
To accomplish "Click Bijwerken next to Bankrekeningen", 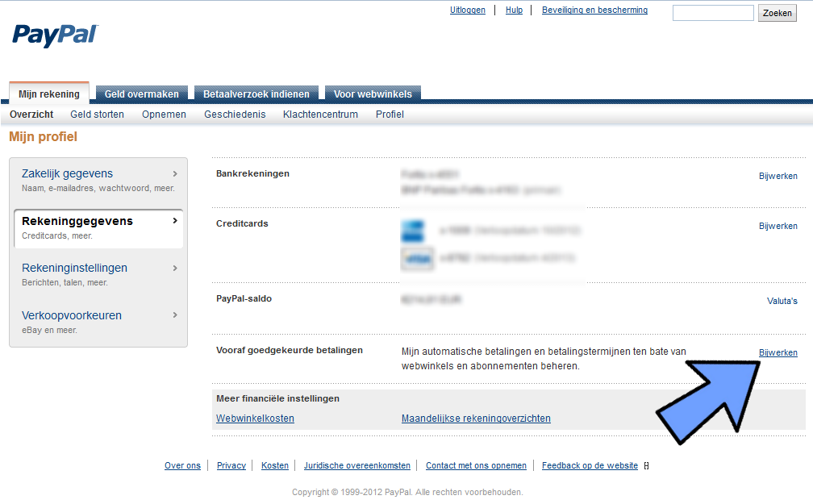I will 778,176.
